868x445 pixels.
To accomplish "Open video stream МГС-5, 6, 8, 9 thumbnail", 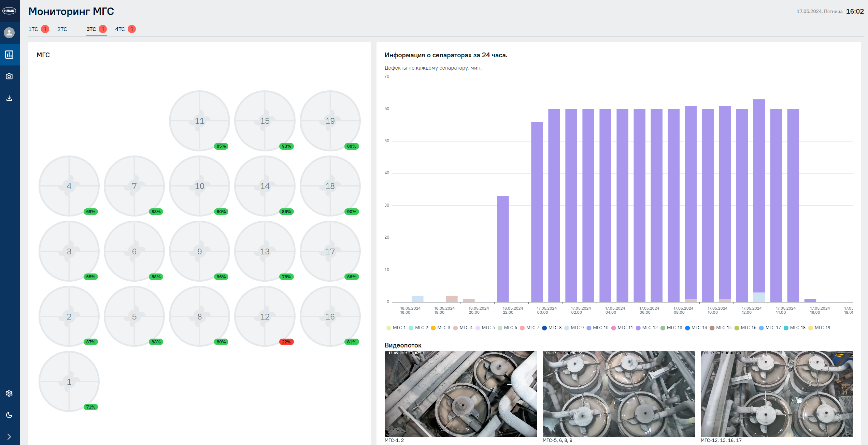I will click(619, 394).
